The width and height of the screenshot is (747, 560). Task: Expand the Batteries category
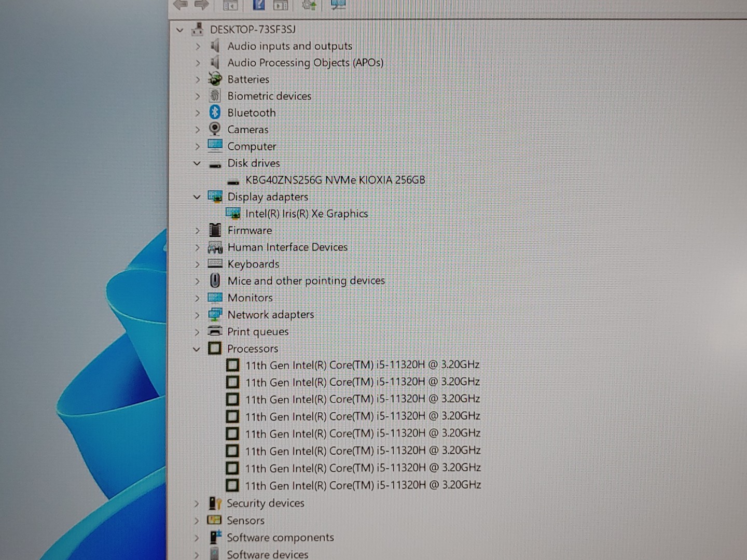pyautogui.click(x=197, y=79)
